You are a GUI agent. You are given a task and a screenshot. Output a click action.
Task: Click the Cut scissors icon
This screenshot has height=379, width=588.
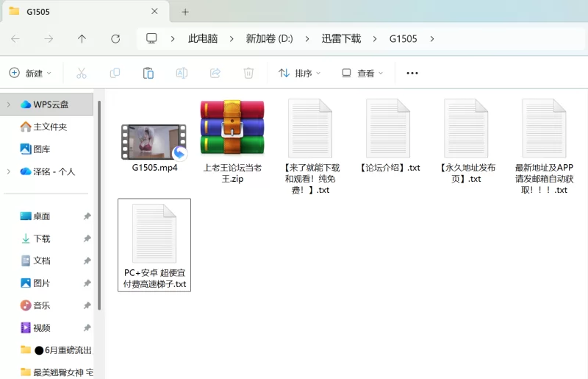82,73
